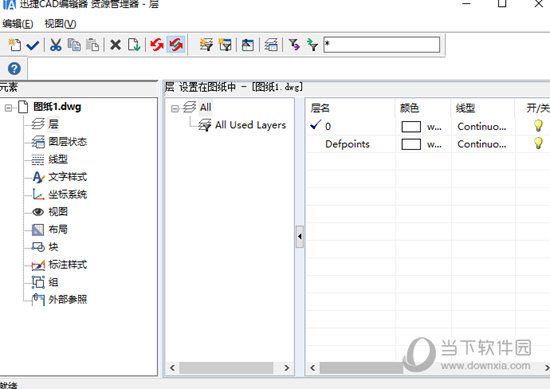Image resolution: width=550 pixels, height=389 pixels.
Task: Select 层 in the element tree
Action: [53, 124]
